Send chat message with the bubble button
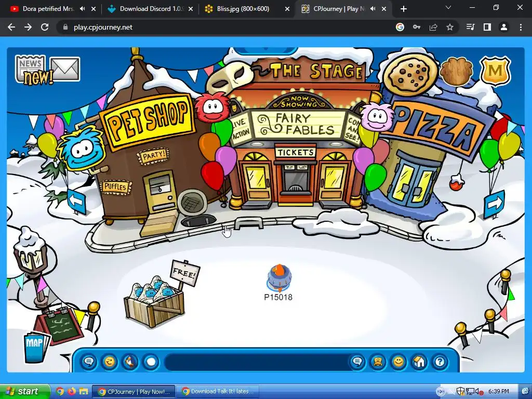 point(357,362)
